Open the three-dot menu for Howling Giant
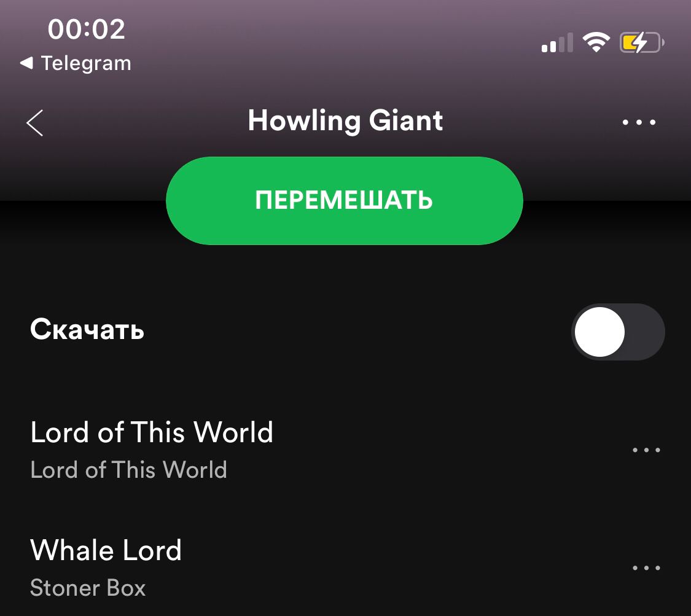Image resolution: width=691 pixels, height=616 pixels. pyautogui.click(x=639, y=122)
